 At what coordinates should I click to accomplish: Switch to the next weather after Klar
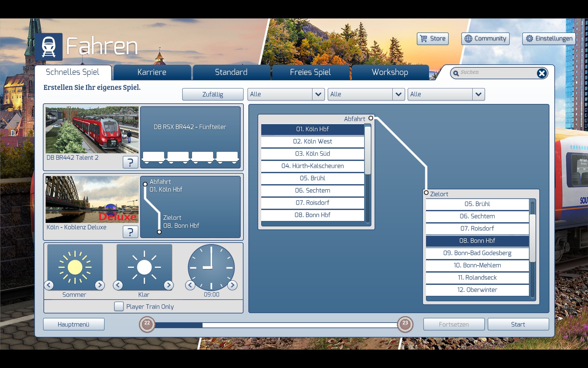168,285
